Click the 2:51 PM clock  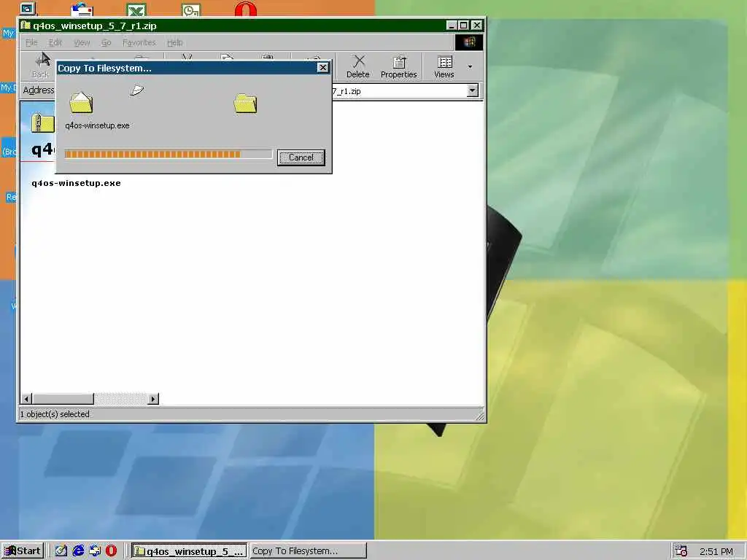[x=716, y=551]
